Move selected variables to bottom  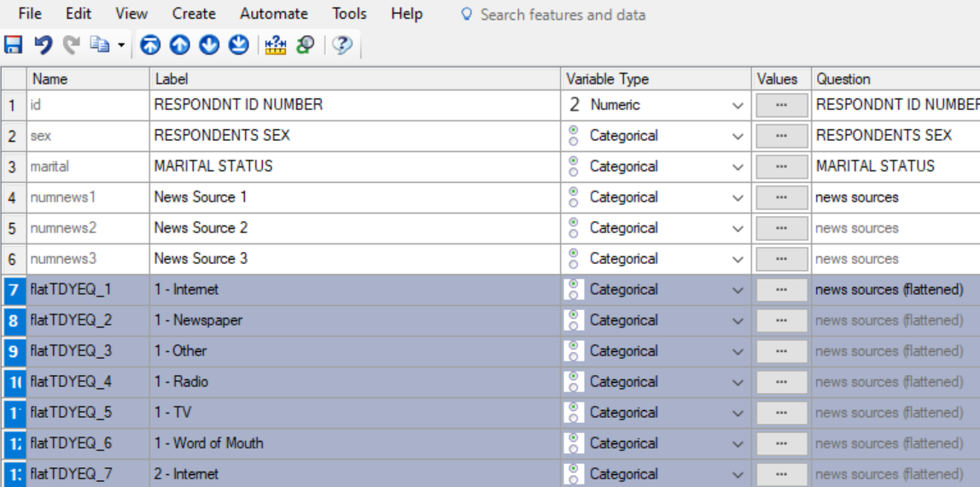239,45
